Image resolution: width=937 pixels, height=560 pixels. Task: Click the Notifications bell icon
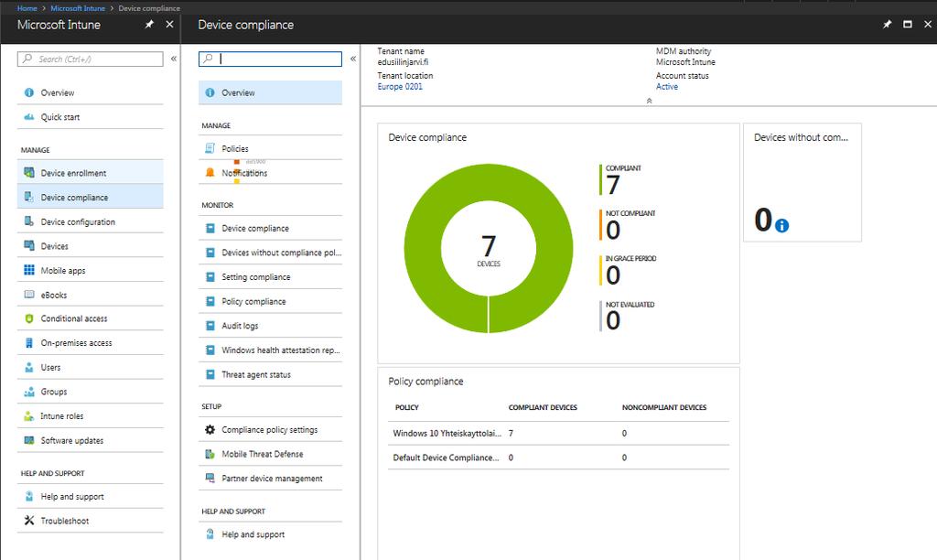pos(210,173)
